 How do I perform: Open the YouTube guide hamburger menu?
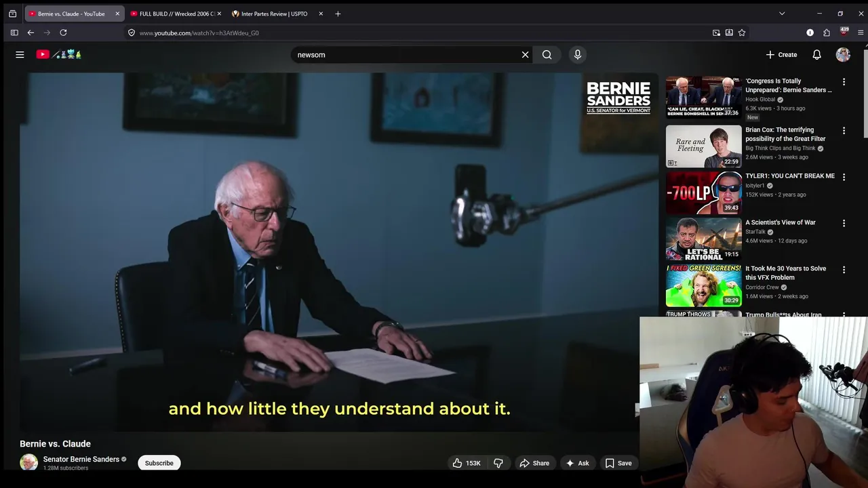[x=20, y=55]
